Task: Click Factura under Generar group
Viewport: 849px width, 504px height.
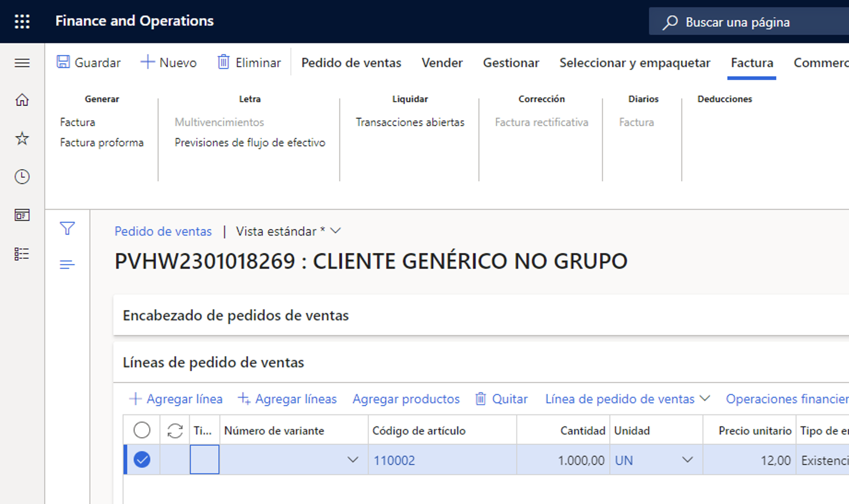Action: pyautogui.click(x=78, y=122)
